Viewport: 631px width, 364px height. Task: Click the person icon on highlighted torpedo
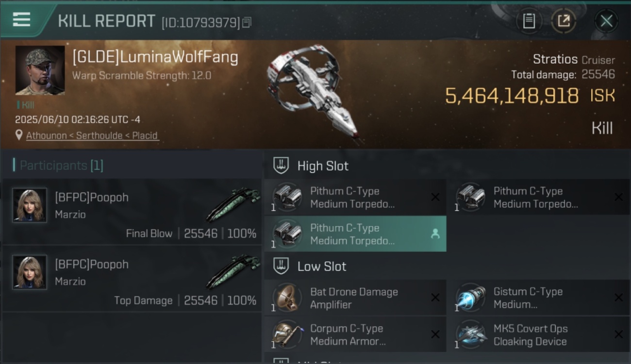(435, 234)
